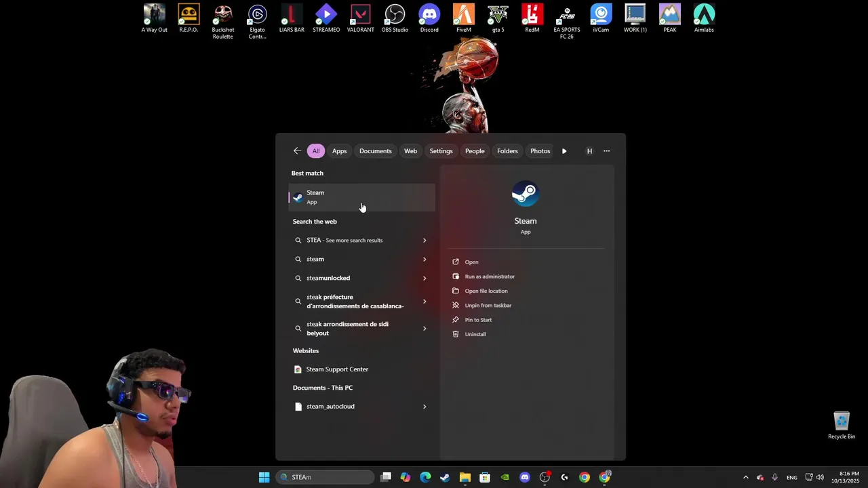
Task: Open WORK (1) desktop icon
Action: pos(635,18)
